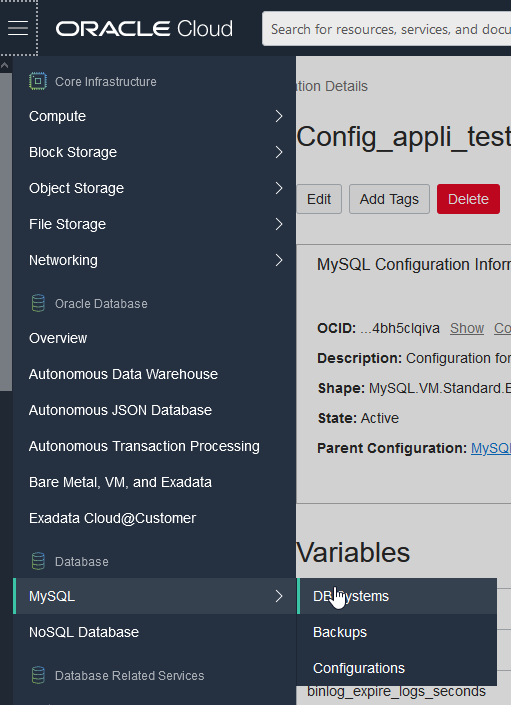This screenshot has height=705, width=511.
Task: Open Autonomous Transaction Processing
Action: (x=155, y=446)
